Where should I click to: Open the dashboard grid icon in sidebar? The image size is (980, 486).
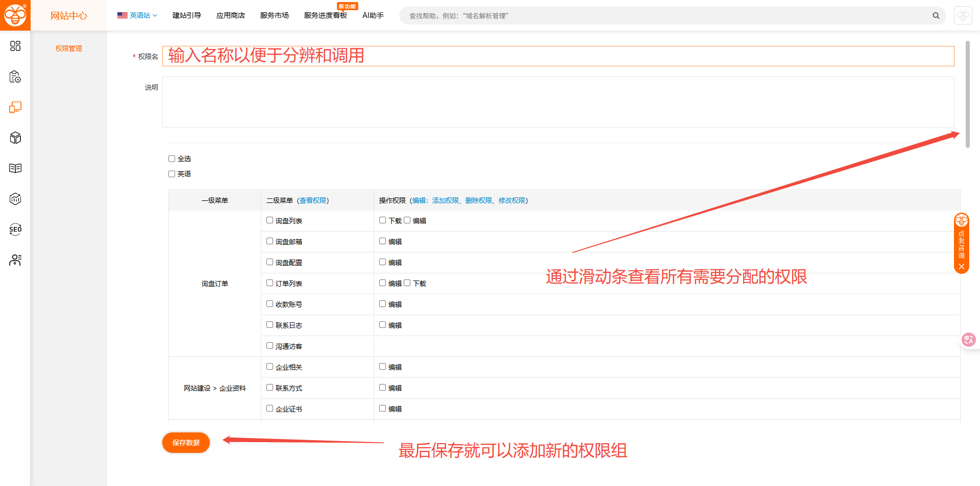[x=15, y=46]
